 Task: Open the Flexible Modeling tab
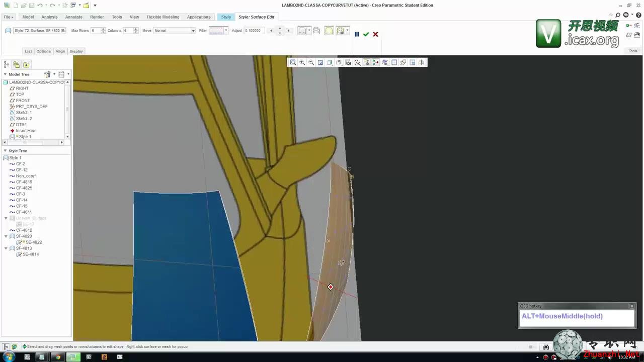(x=163, y=17)
